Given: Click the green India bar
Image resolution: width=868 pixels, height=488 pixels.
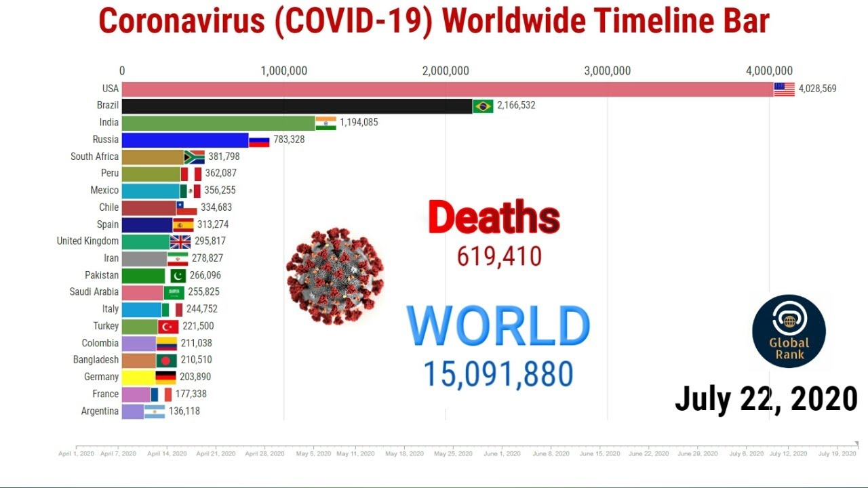Looking at the screenshot, I should tap(219, 123).
